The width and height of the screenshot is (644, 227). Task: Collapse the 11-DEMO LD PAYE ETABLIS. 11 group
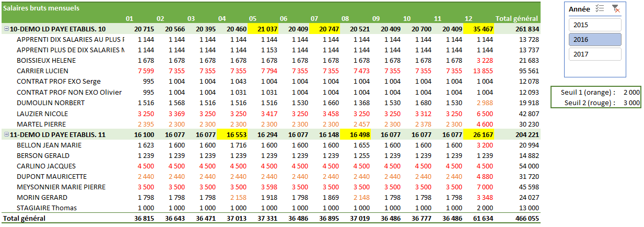6,134
